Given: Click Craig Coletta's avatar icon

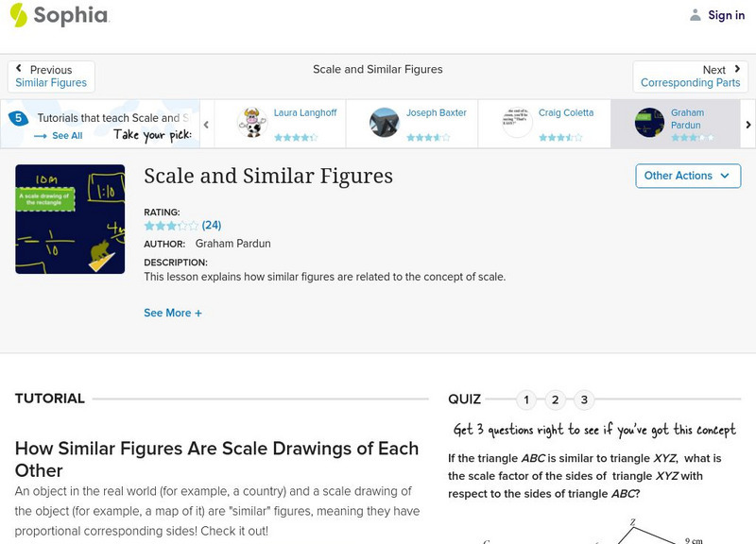Looking at the screenshot, I should pyautogui.click(x=517, y=123).
